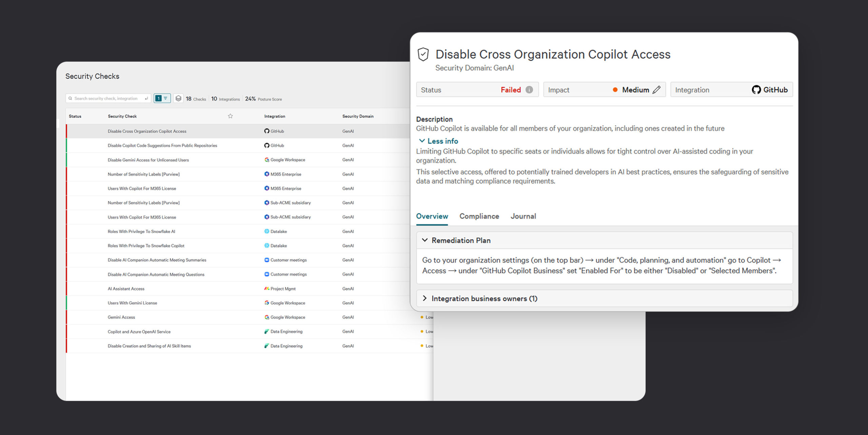Open the Journal tab
Viewport: 868px width, 435px height.
point(523,216)
